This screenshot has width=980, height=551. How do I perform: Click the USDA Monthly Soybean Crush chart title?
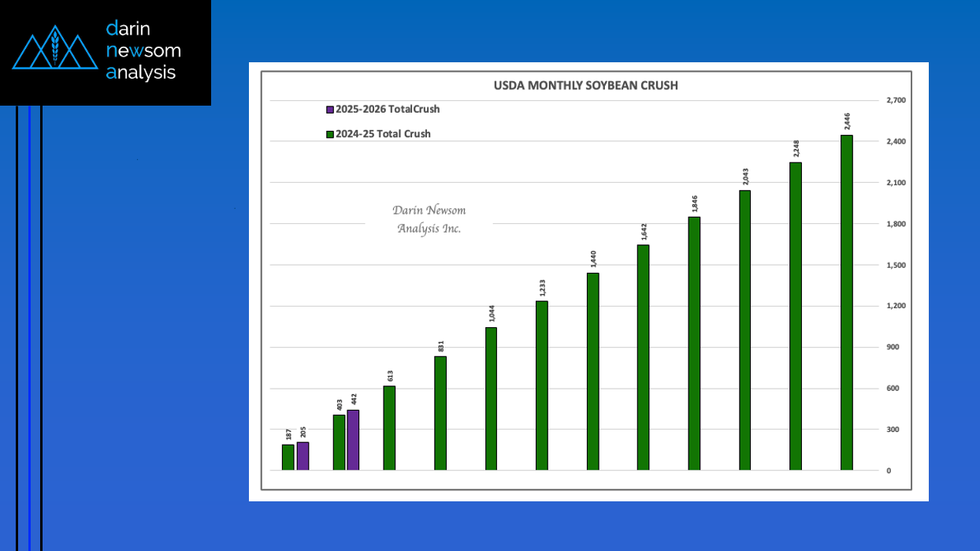coord(585,85)
